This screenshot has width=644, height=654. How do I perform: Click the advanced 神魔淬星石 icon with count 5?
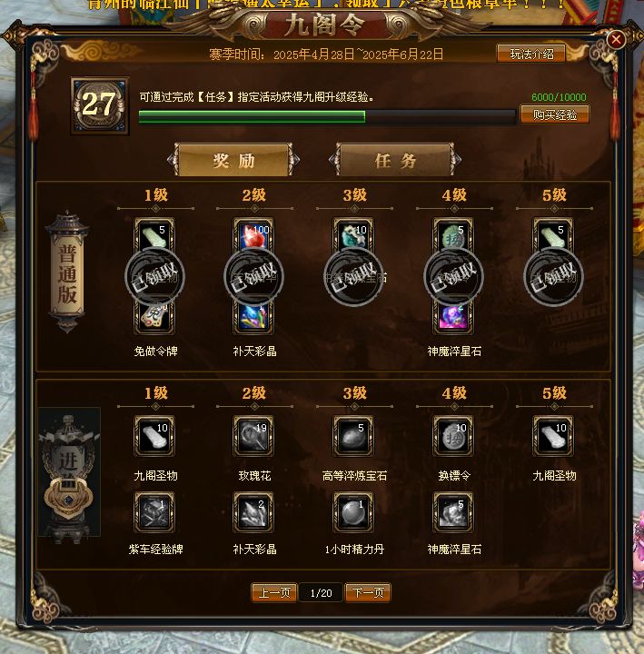(x=453, y=512)
